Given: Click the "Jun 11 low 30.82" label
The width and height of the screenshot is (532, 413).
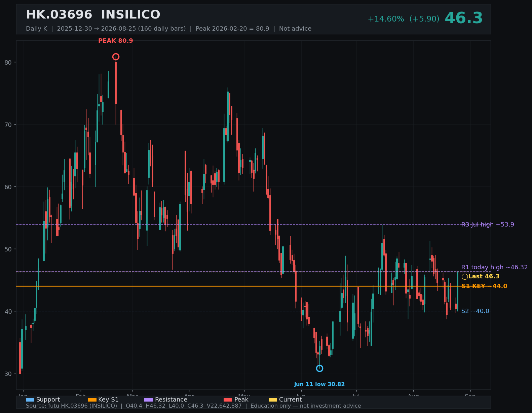Looking at the screenshot, I should click(x=319, y=384).
